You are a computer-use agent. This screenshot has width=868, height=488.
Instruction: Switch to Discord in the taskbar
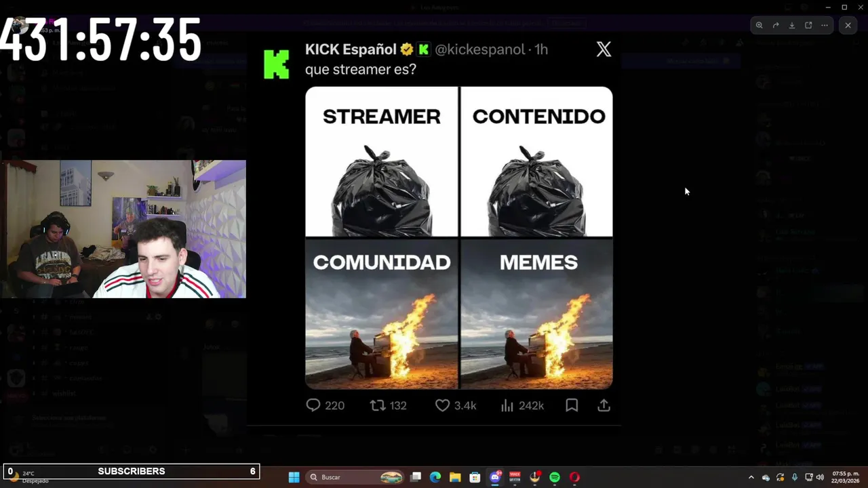(495, 477)
